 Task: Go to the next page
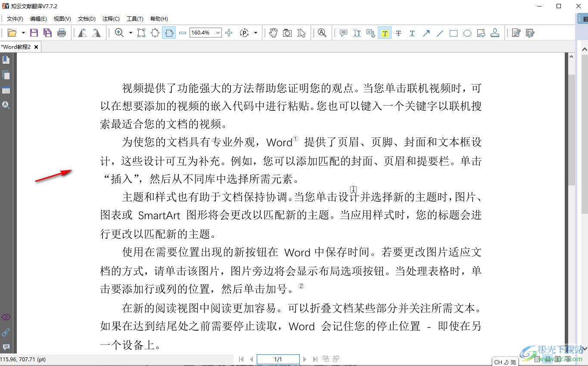click(x=305, y=359)
